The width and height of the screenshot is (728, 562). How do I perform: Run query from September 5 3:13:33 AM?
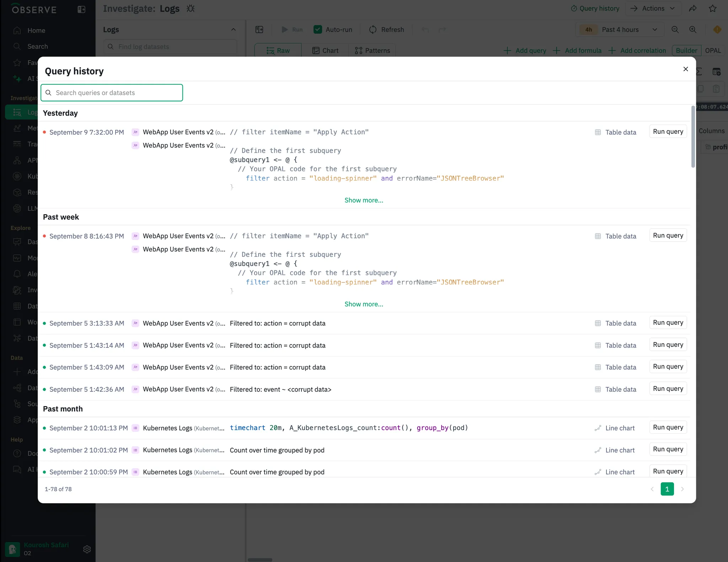pos(668,323)
